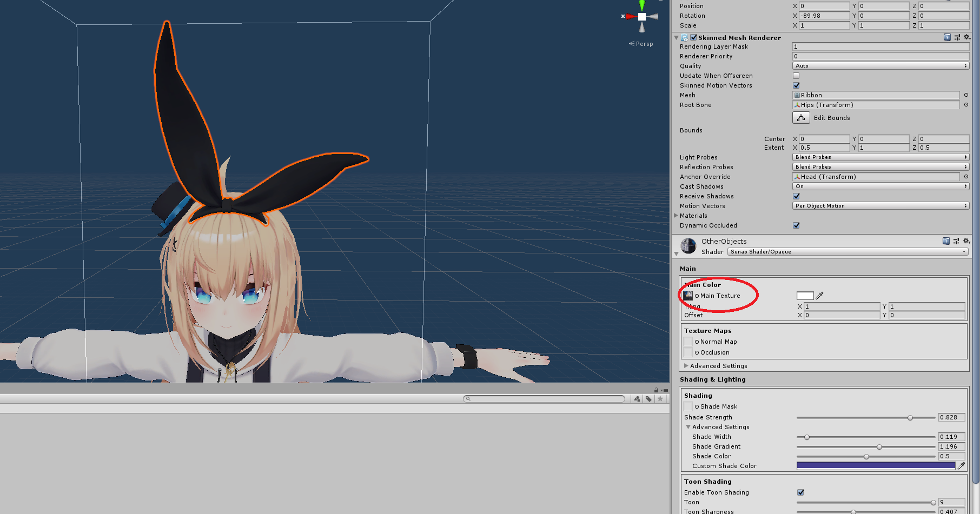Click the Main Color white swatch
980x514 pixels.
(x=805, y=296)
